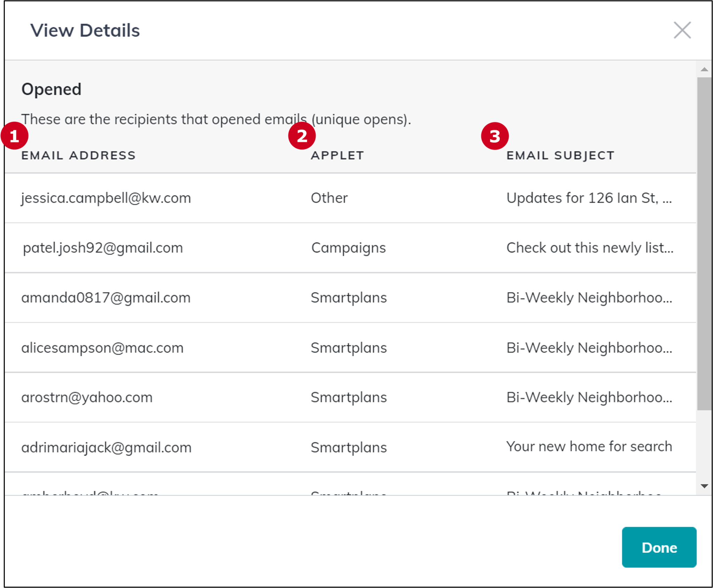Click Smartplans in the alicesampson row

[349, 348]
